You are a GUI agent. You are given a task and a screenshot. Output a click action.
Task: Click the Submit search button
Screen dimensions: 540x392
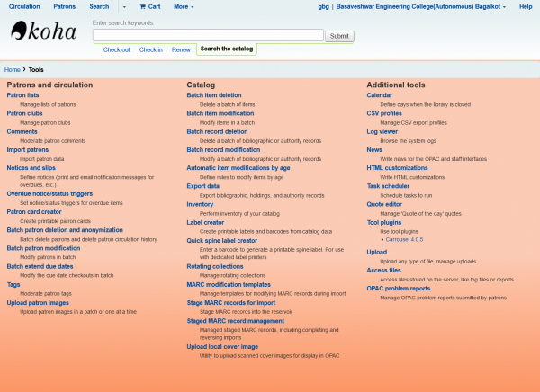[x=339, y=36]
